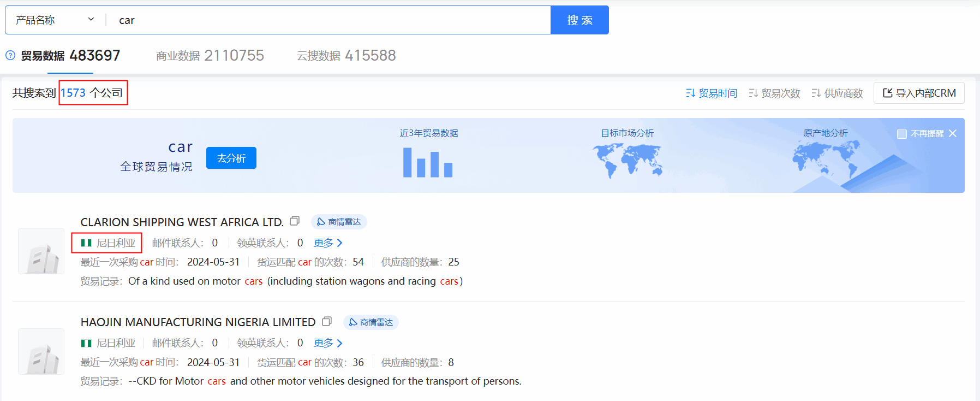
Task: Click the 原产地分析 world map icon
Action: 825,159
